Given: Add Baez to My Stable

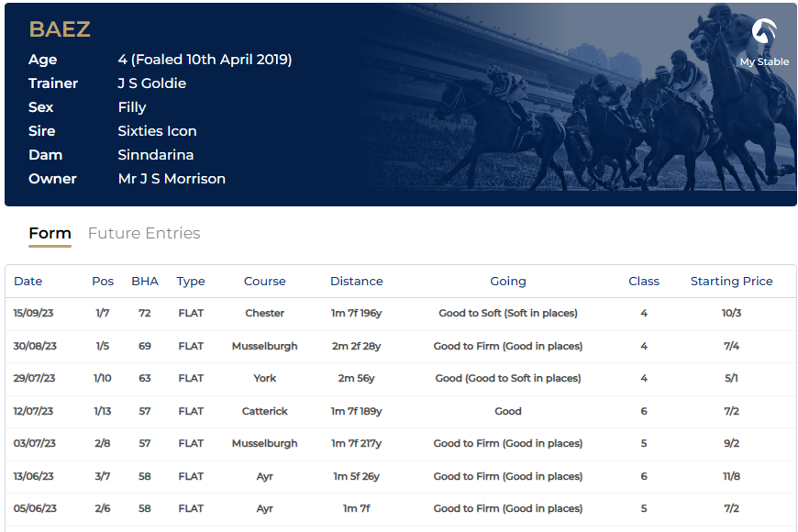Looking at the screenshot, I should (x=764, y=41).
